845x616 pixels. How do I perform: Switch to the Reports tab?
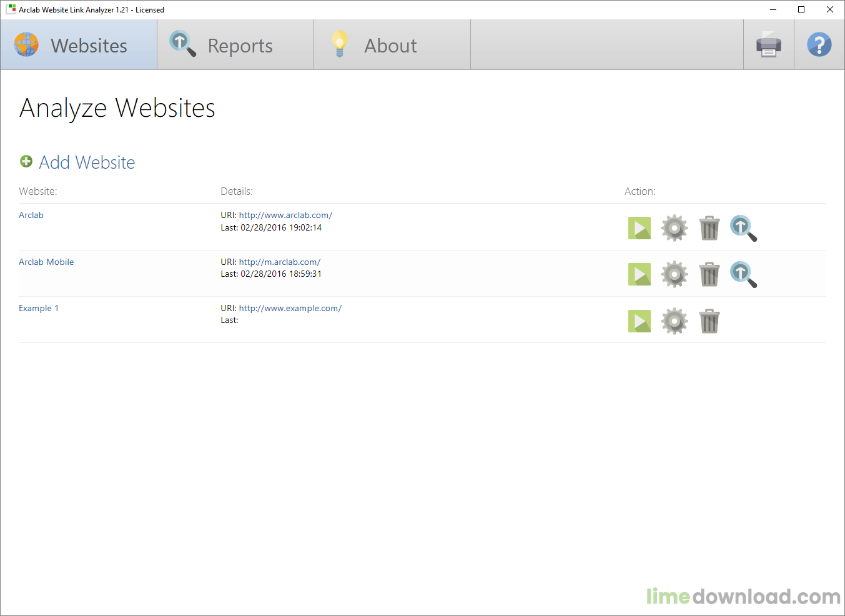pos(235,44)
